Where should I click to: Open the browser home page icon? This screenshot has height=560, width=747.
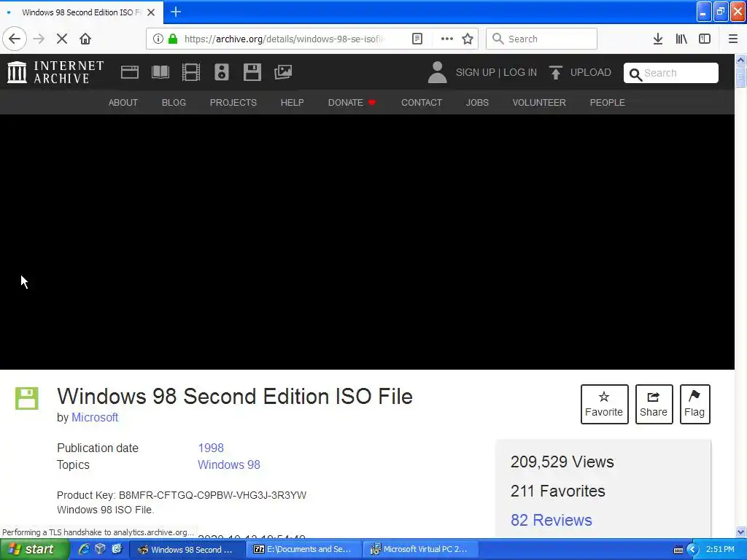[85, 39]
